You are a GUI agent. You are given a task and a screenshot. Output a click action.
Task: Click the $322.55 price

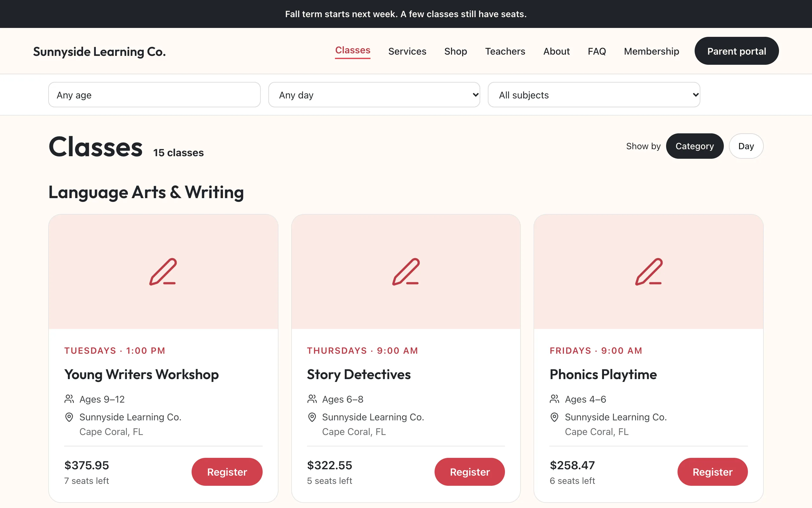click(x=330, y=465)
